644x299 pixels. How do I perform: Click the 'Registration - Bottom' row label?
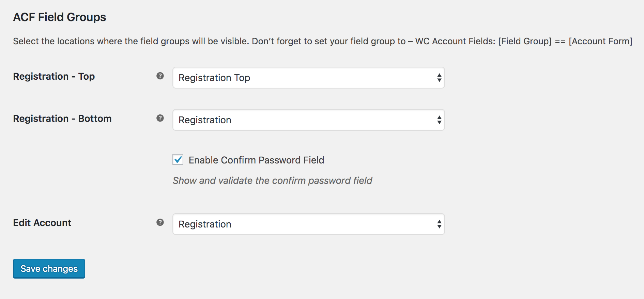[x=62, y=119]
